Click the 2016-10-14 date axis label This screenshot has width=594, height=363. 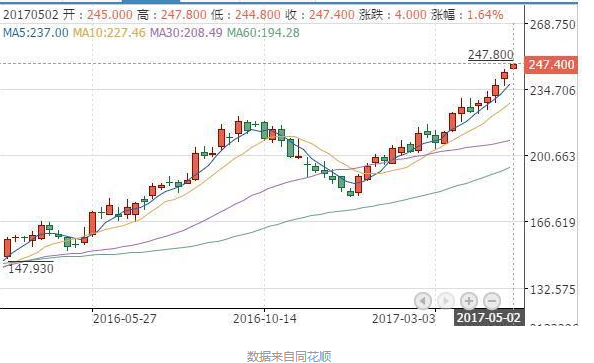264,318
